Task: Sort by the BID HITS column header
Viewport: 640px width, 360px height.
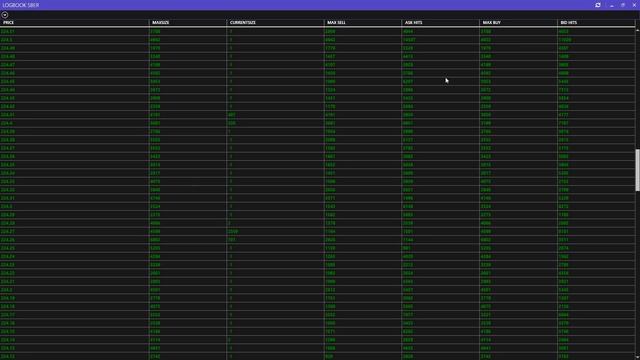Action: [x=569, y=22]
